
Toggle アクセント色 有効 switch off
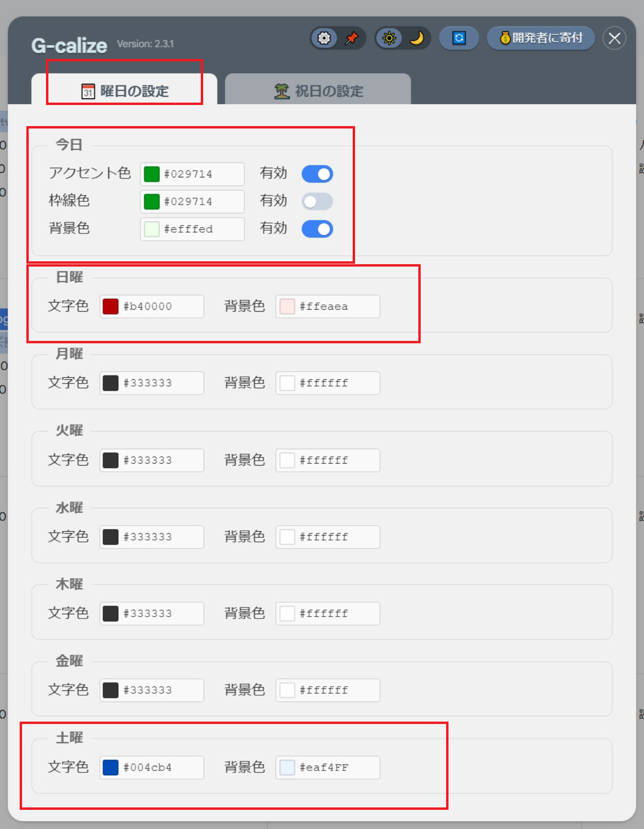click(x=317, y=174)
